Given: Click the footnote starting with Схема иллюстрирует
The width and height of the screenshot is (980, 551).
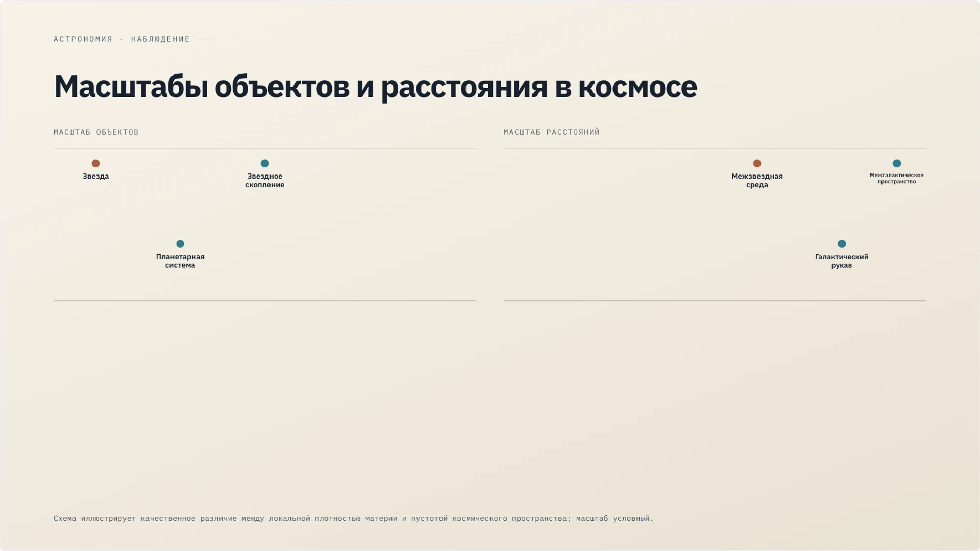Looking at the screenshot, I should click(x=353, y=518).
